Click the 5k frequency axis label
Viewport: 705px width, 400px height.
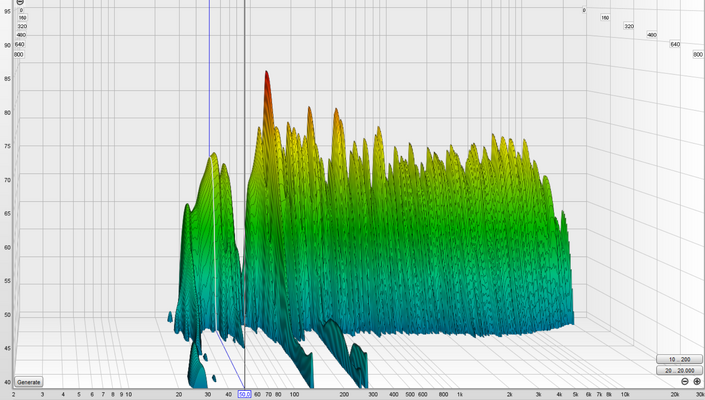(x=575, y=395)
